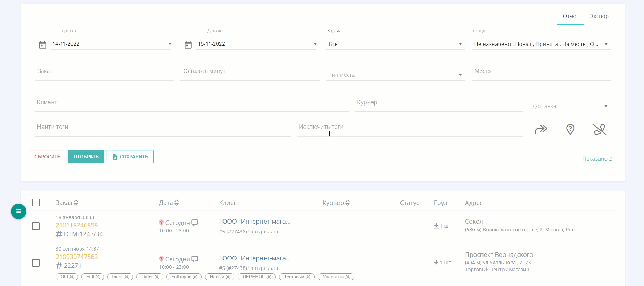This screenshot has height=286, width=644.
Task: Check the box for order 210930747563
Action: click(x=36, y=263)
